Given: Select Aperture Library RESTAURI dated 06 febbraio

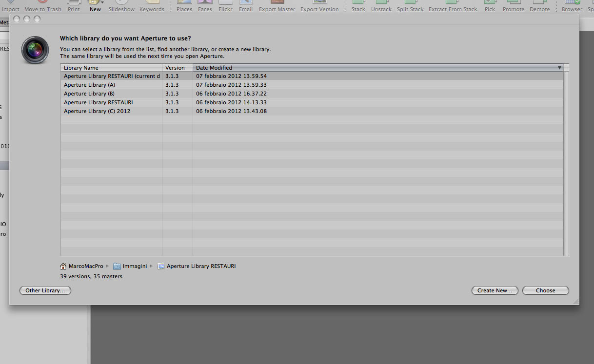Looking at the screenshot, I should tap(312, 102).
